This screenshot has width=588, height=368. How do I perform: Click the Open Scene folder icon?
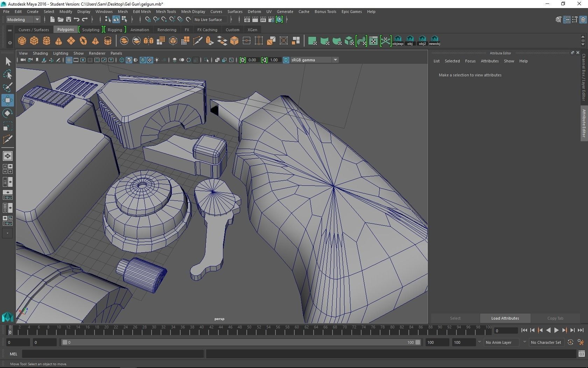click(x=61, y=20)
